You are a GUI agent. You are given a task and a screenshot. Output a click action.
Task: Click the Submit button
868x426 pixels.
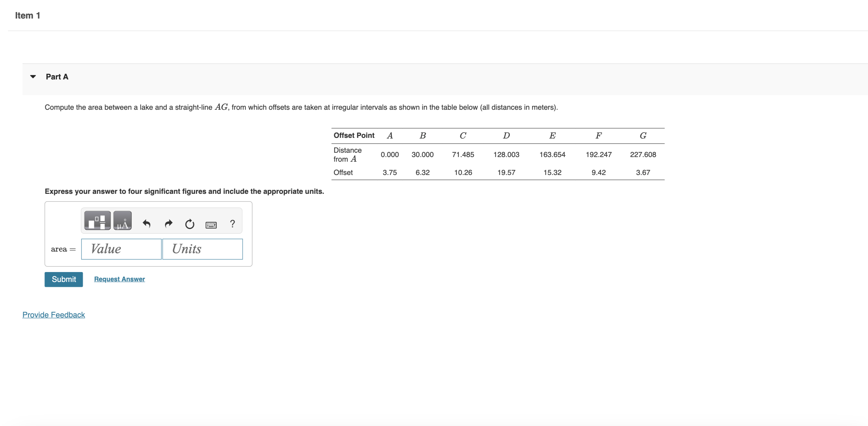tap(63, 279)
